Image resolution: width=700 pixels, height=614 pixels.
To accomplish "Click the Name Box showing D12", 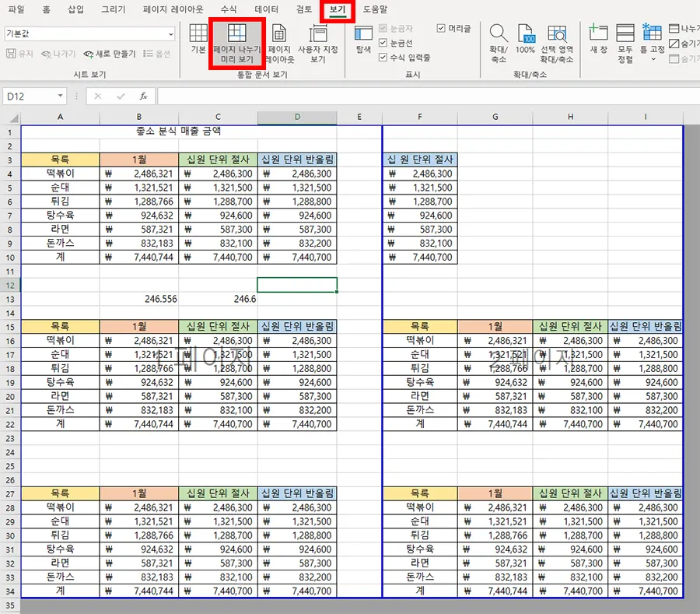I will point(30,96).
